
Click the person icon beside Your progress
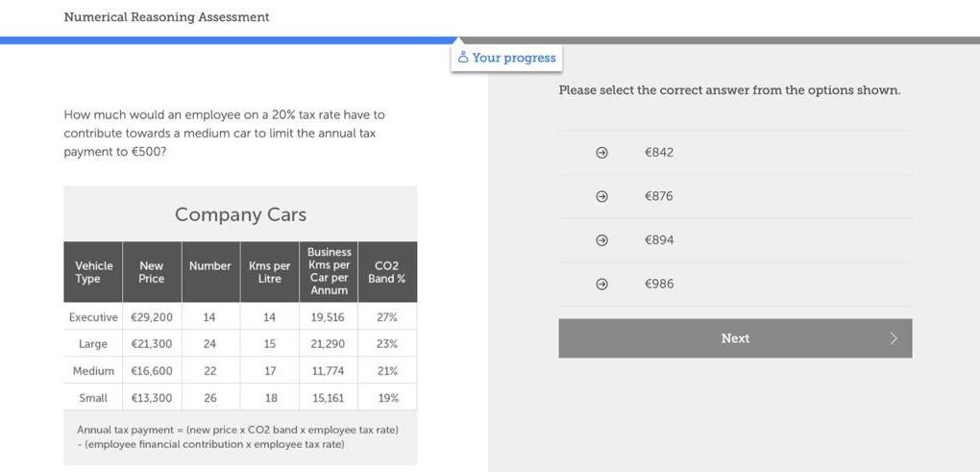(x=463, y=58)
